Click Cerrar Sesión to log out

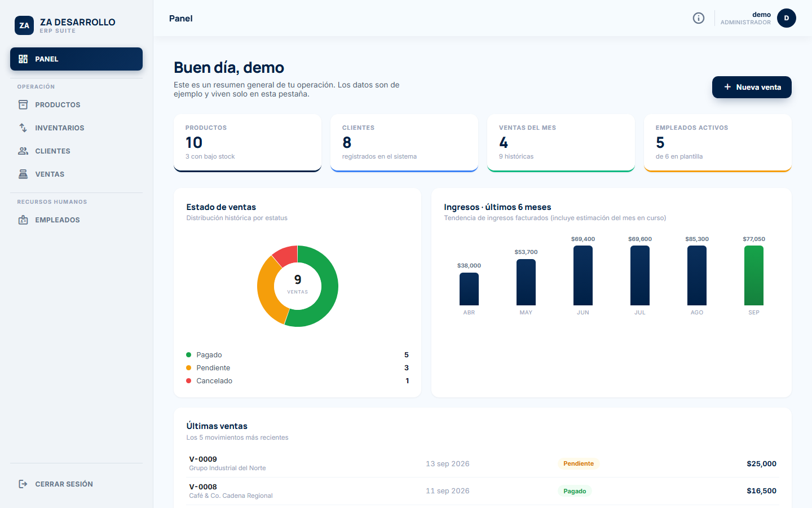(x=76, y=484)
